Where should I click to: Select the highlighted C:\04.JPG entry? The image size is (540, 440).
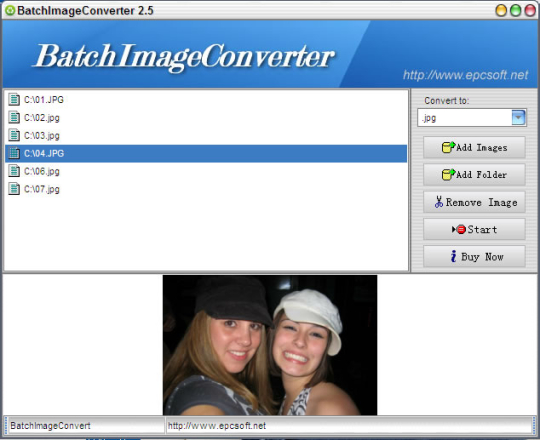(x=206, y=154)
